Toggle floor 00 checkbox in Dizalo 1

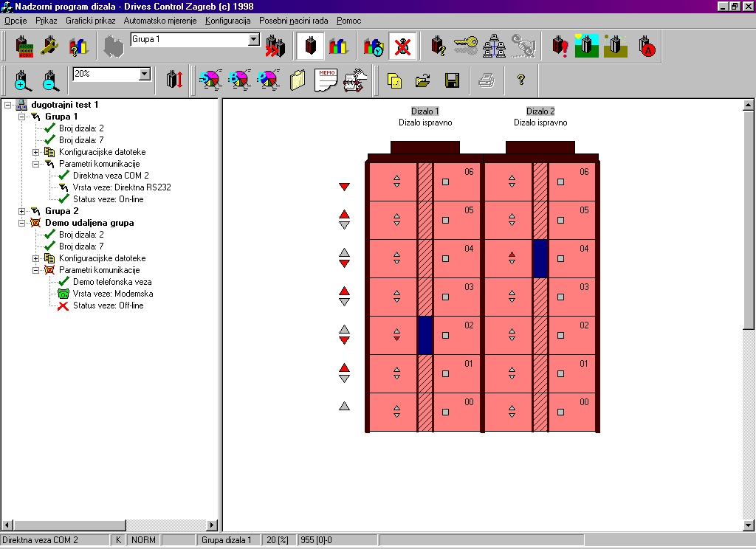click(x=445, y=412)
